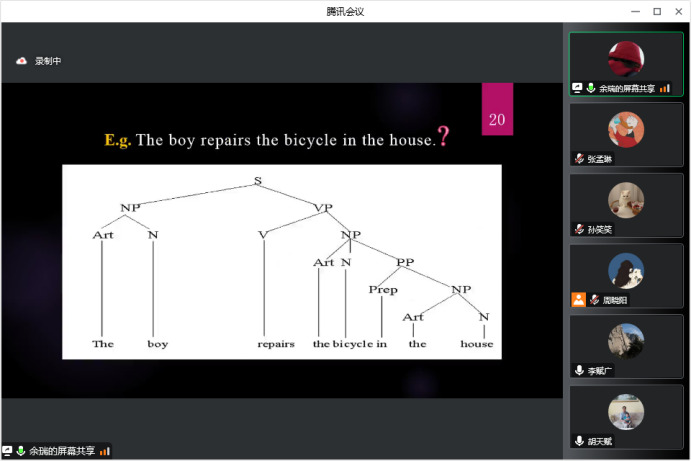This screenshot has width=692, height=461.
Task: Click the microphone icon beside 胡天赋
Action: click(x=578, y=441)
